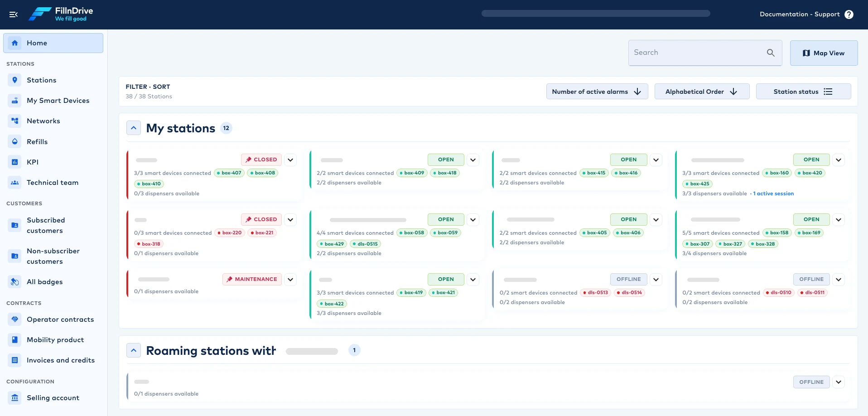Click the Invoices and credits icon
The image size is (868, 416).
[15, 360]
